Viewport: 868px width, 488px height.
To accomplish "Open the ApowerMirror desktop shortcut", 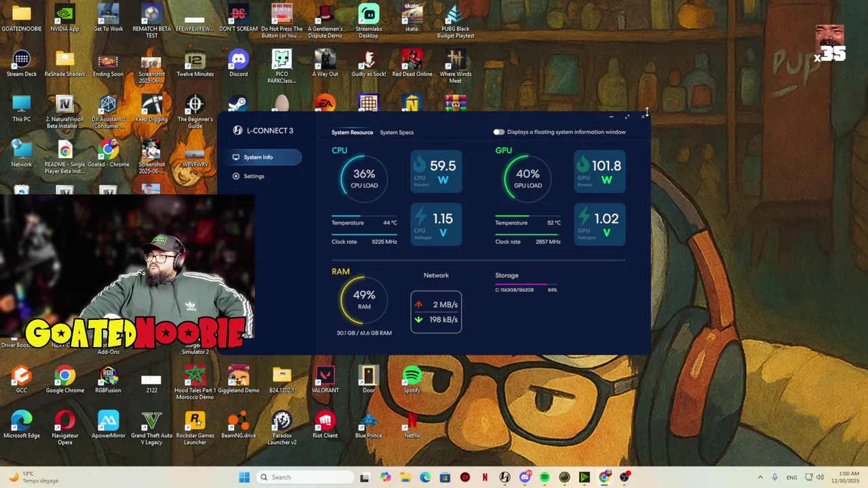I will point(108,425).
